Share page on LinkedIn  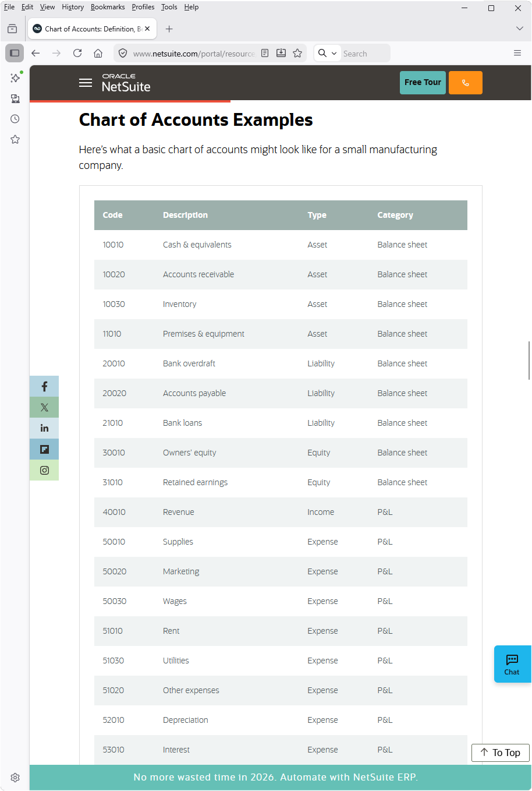pos(44,428)
